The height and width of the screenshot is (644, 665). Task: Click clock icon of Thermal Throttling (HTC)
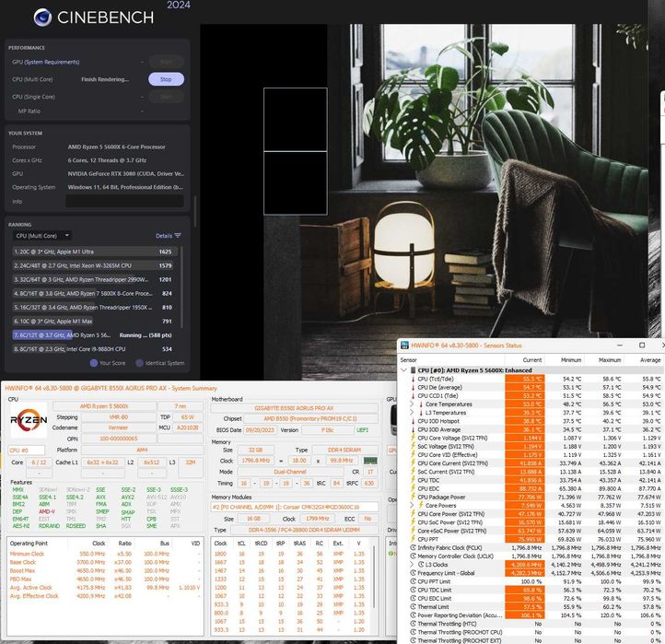pos(413,624)
